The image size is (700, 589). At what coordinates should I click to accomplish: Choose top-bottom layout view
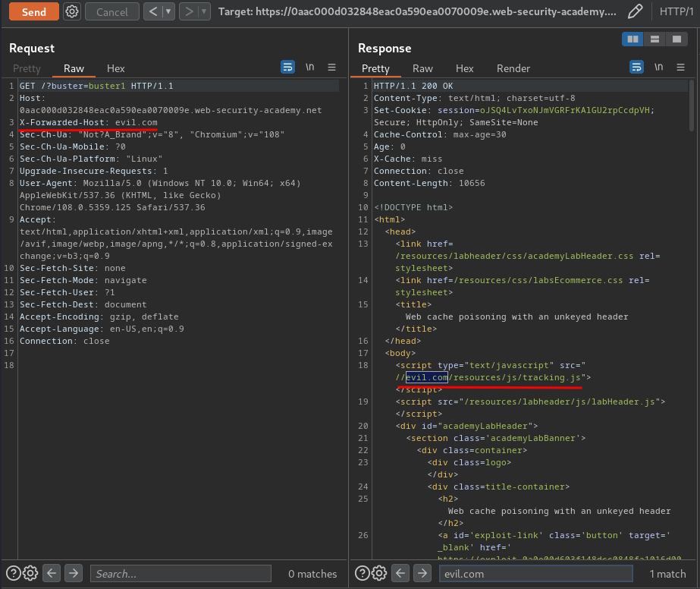pyautogui.click(x=654, y=39)
